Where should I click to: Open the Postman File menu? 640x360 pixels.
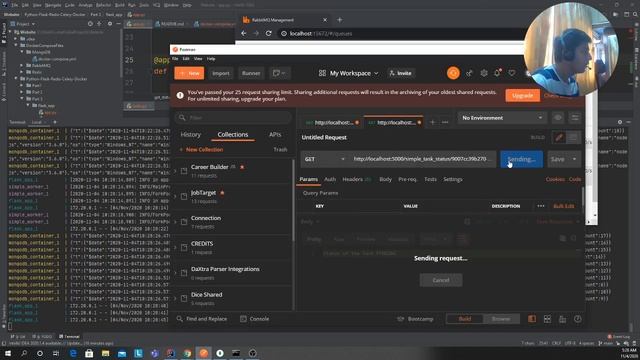(x=175, y=59)
